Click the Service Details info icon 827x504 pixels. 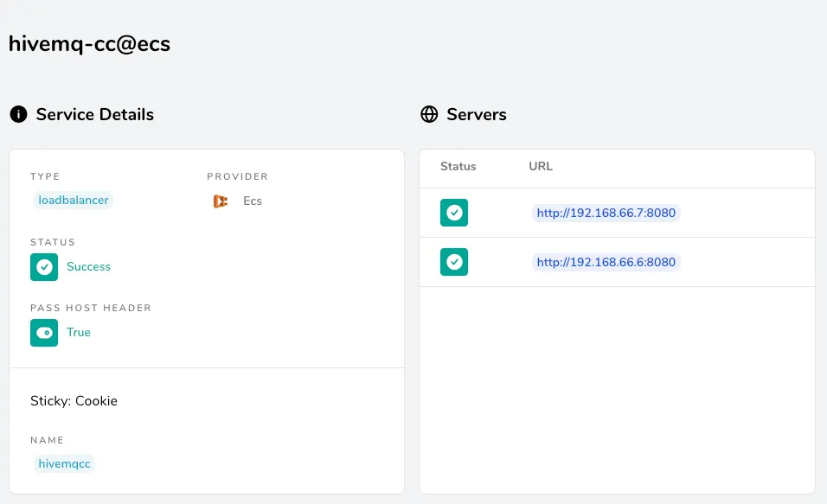18,114
